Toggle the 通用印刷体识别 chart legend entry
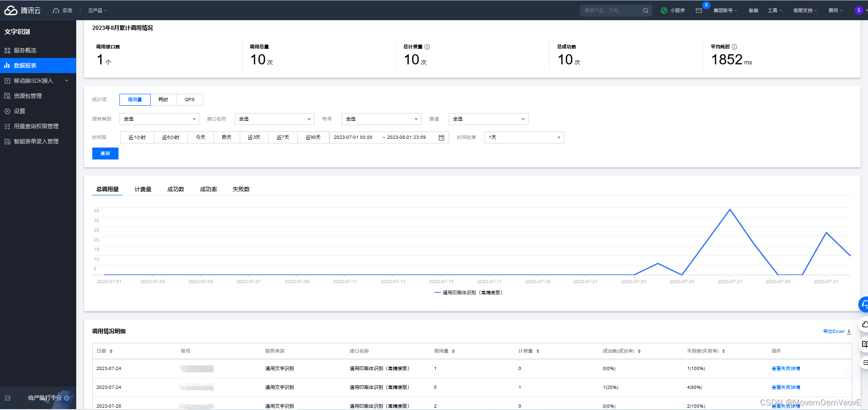Image resolution: width=868 pixels, height=410 pixels. coord(468,293)
